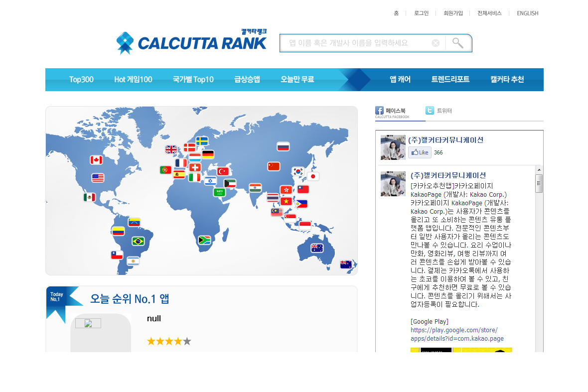588x392 pixels.
Task: Click the Facebook feed scrollbar thumb
Action: tap(539, 183)
